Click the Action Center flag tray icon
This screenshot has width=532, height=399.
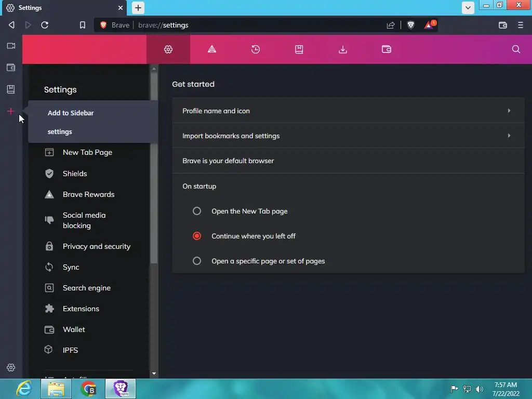click(x=454, y=389)
